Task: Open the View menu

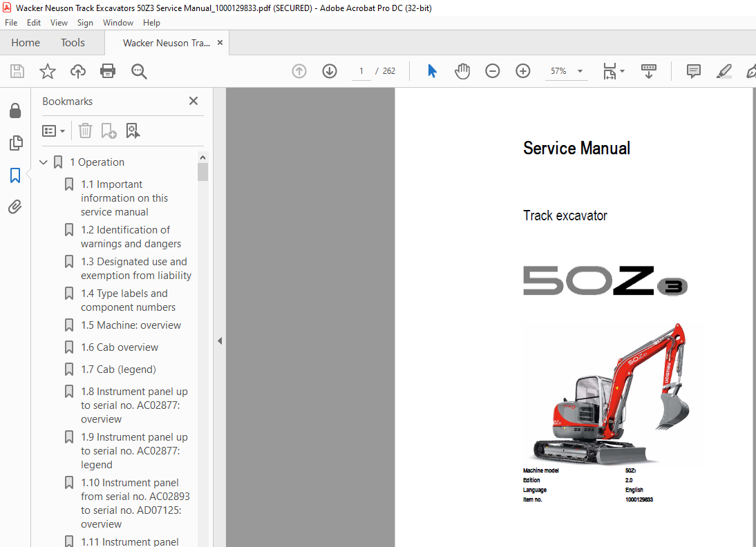Action: coord(59,23)
